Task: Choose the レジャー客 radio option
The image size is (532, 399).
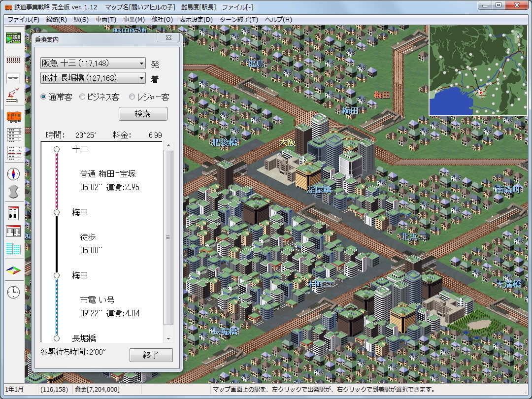Action: click(132, 97)
